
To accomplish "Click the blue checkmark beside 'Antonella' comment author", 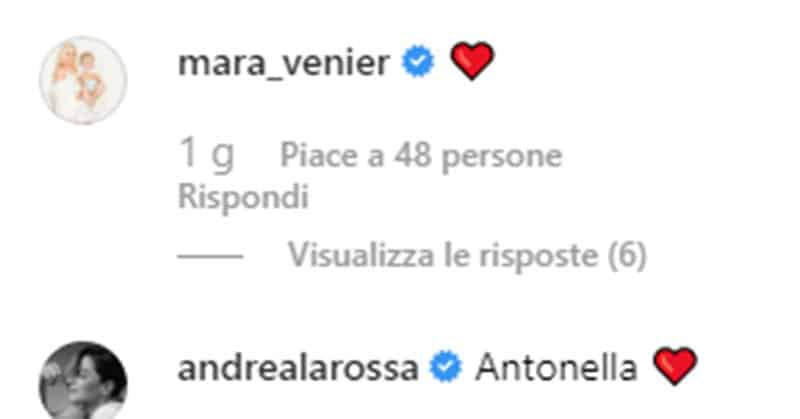I will pyautogui.click(x=445, y=367).
